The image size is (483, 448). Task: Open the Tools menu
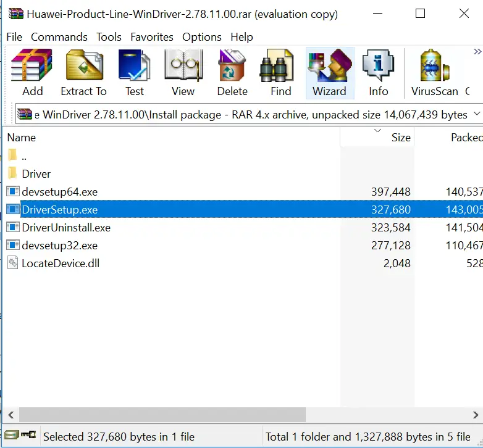point(109,37)
